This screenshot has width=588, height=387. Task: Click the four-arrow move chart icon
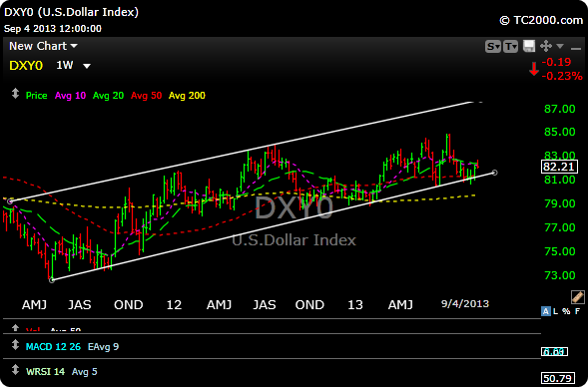click(546, 46)
